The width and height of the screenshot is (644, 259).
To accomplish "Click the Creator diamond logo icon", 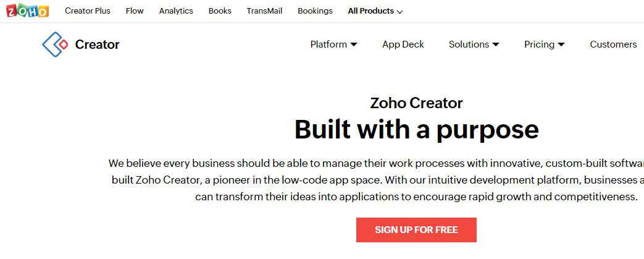I will click(x=55, y=45).
